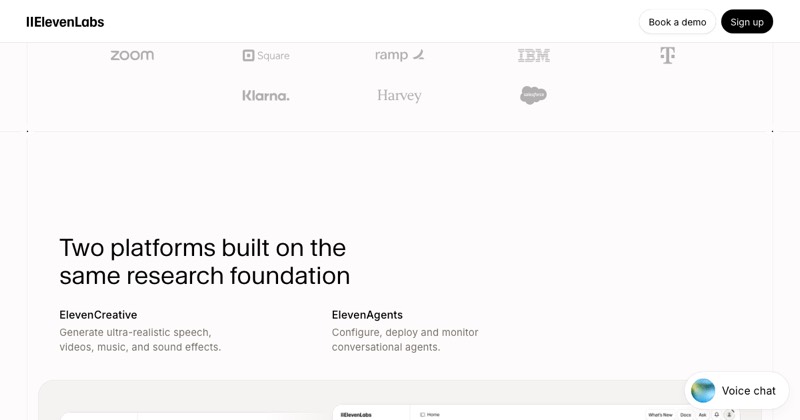Click the Sign up button
800x420 pixels.
coord(747,22)
